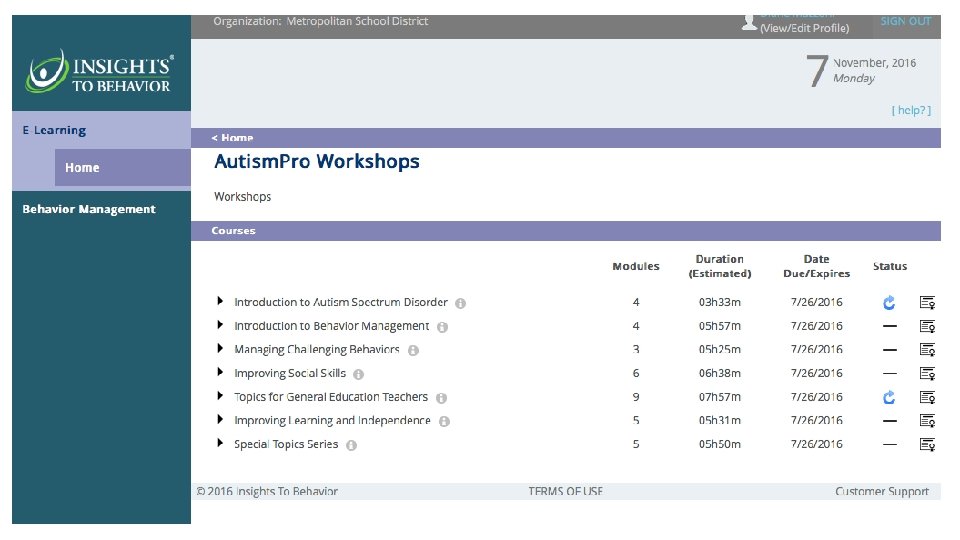Open certificate icon for Managing Challenging Behaviors
Image resolution: width=960 pixels, height=540 pixels.
point(928,350)
